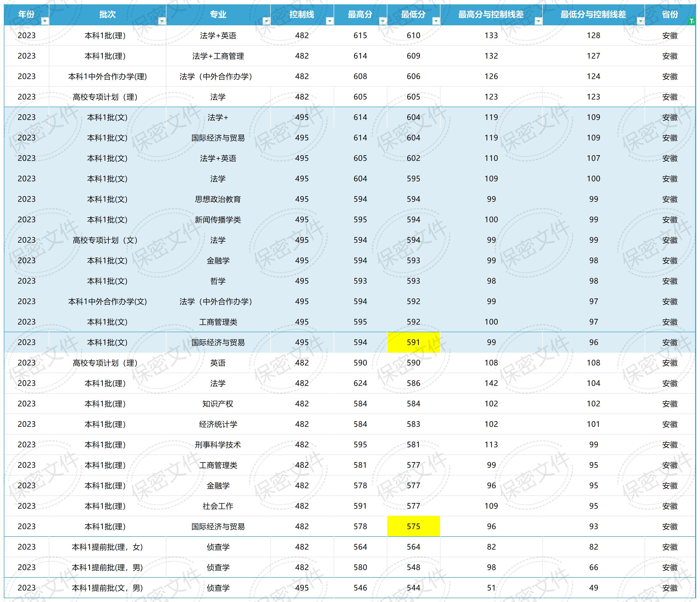Select the 本科1提前批(理，女) batch cell
The width and height of the screenshot is (700, 602).
coord(107,547)
